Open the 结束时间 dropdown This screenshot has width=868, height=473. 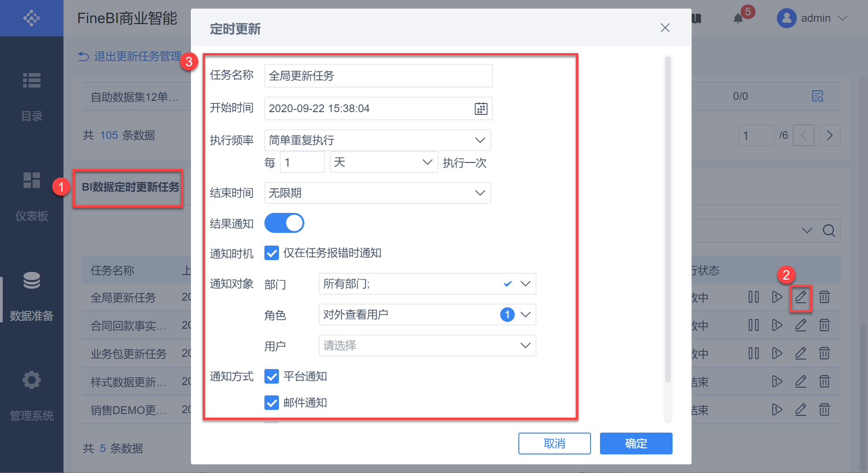(x=377, y=193)
